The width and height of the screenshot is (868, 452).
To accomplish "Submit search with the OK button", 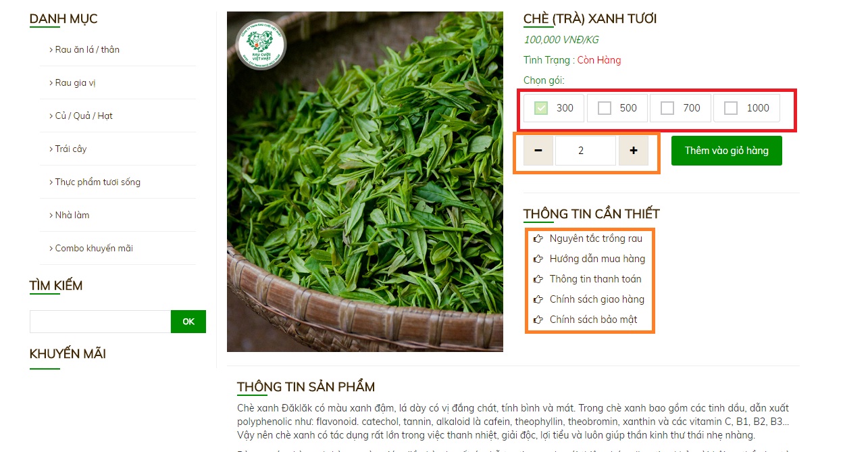I will [x=188, y=322].
